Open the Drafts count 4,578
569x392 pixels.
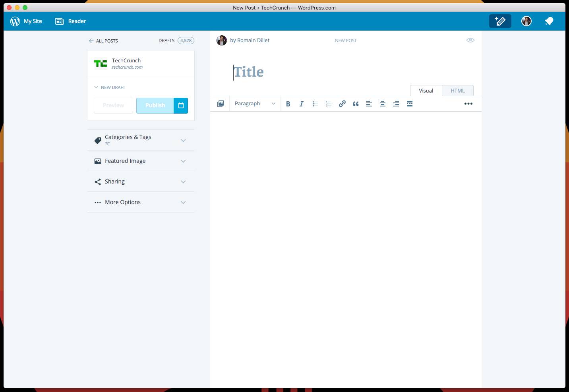(186, 41)
